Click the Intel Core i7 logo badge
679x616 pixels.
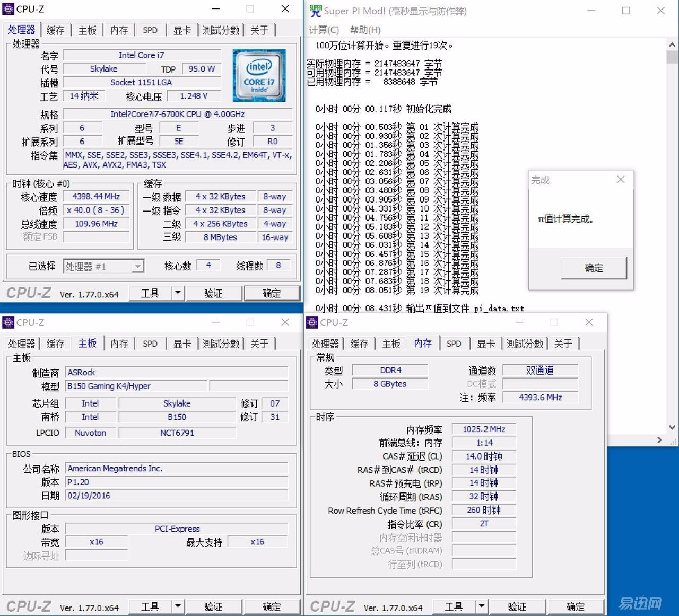259,75
